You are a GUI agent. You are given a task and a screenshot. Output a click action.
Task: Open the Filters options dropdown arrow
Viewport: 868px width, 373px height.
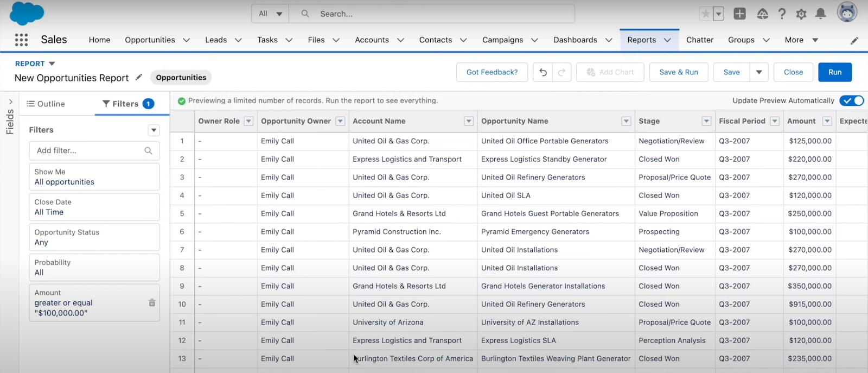tap(154, 130)
